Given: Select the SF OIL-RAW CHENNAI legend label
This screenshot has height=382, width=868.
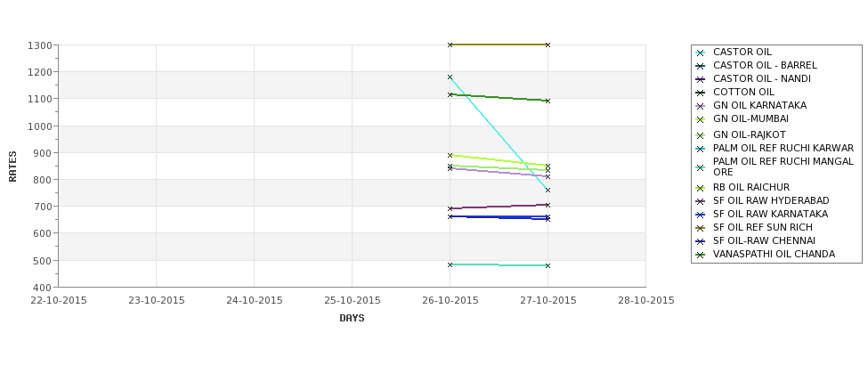Looking at the screenshot, I should [764, 240].
